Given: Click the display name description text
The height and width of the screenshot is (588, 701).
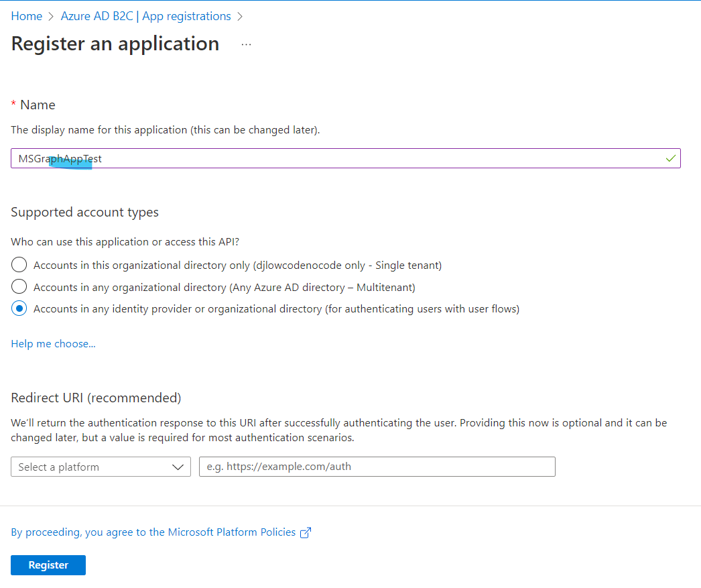Looking at the screenshot, I should [x=166, y=130].
